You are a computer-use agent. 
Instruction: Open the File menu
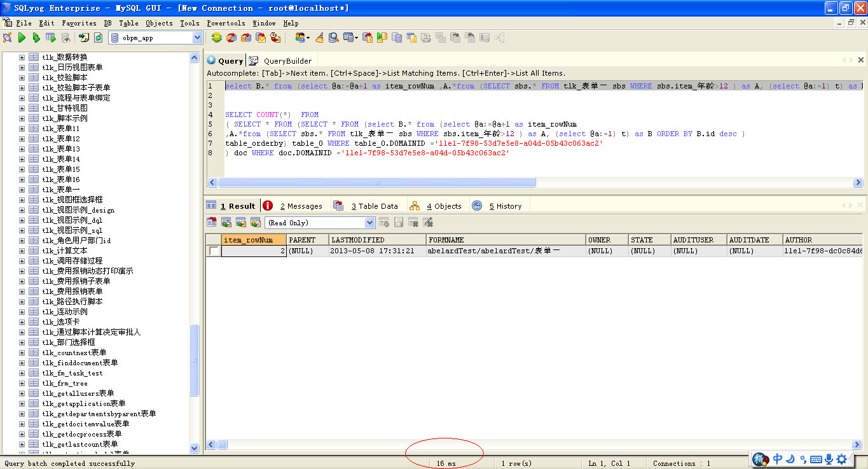pyautogui.click(x=24, y=23)
